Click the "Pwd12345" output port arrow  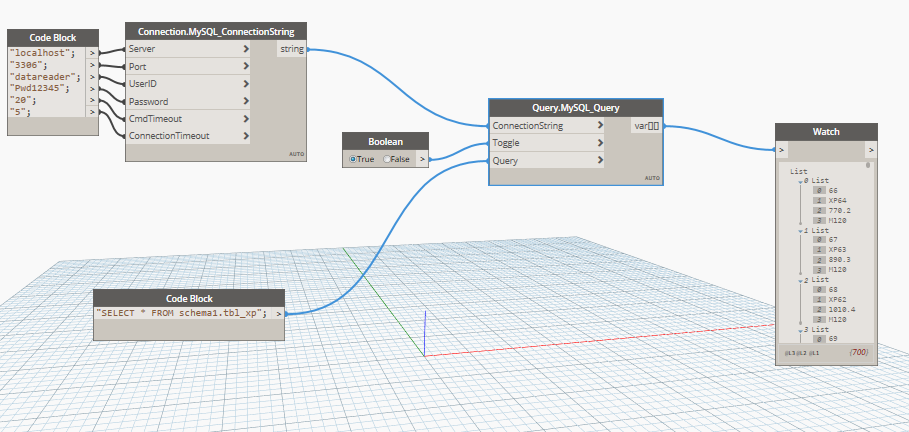(92, 88)
